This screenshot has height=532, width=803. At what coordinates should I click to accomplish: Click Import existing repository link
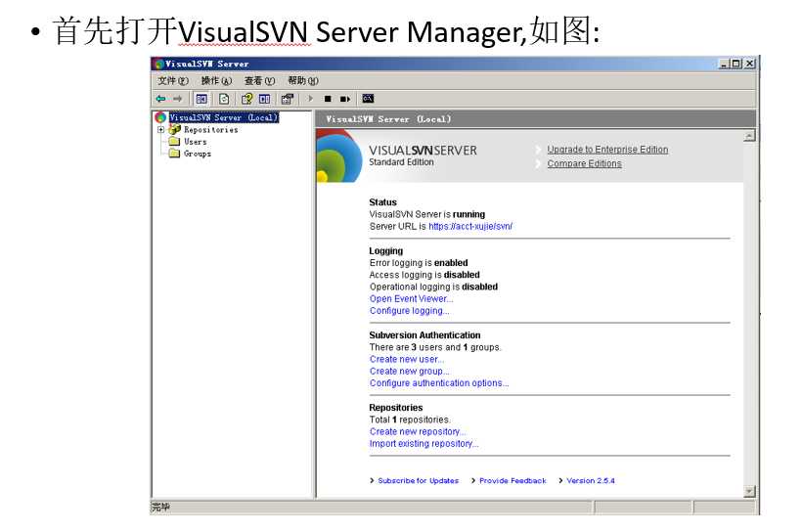click(x=424, y=443)
